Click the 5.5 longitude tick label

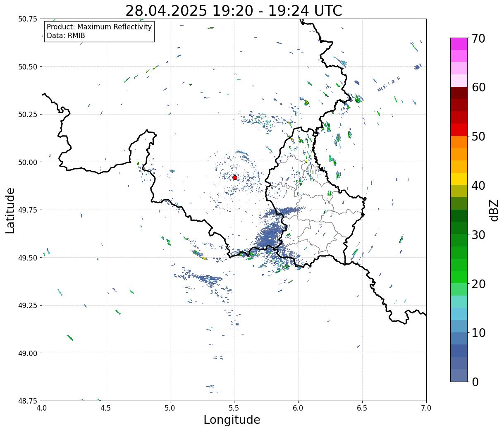tap(234, 408)
